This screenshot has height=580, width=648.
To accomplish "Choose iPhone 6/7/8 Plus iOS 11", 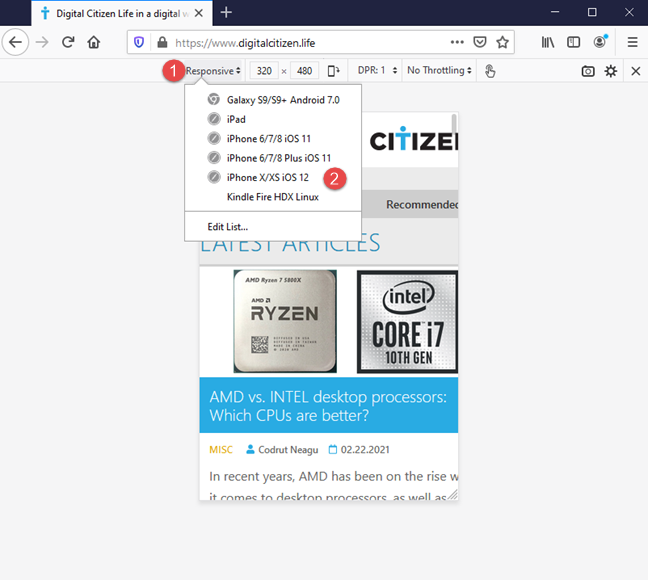I will pyautogui.click(x=273, y=158).
